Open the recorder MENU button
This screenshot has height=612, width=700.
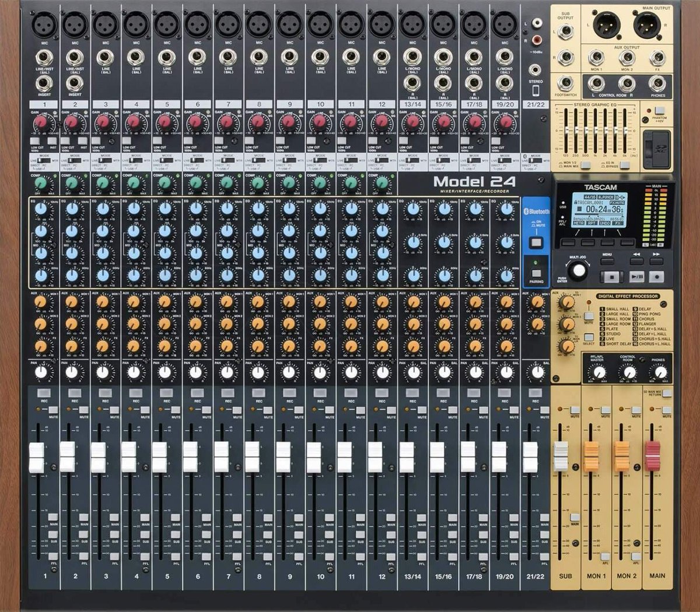(x=607, y=261)
